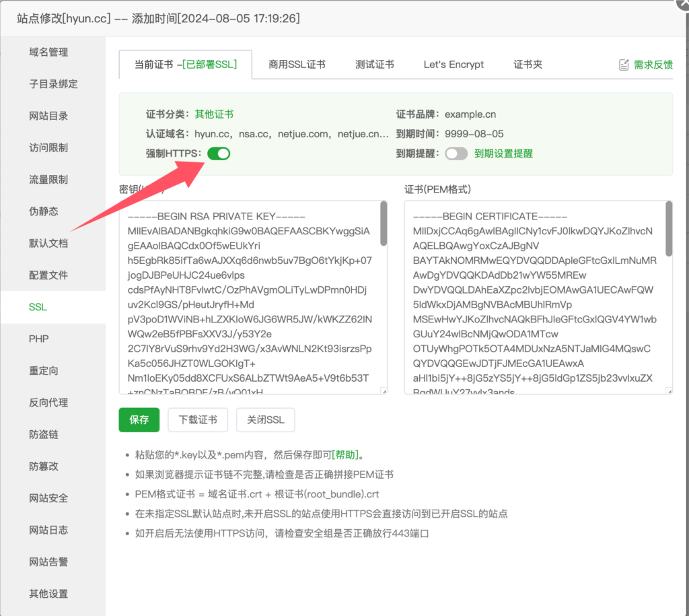Switch to 测试证书 tab

(374, 65)
